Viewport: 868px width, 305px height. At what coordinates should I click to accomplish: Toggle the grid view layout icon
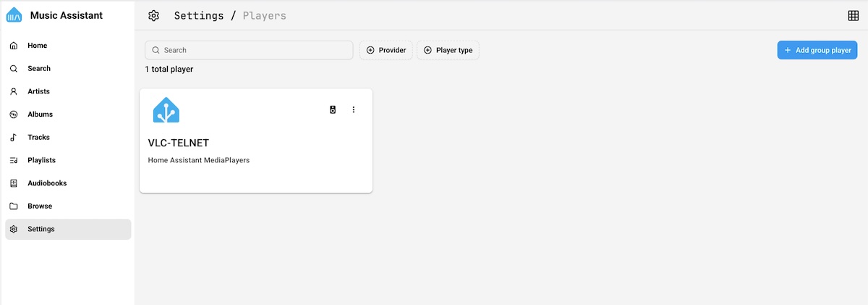852,16
